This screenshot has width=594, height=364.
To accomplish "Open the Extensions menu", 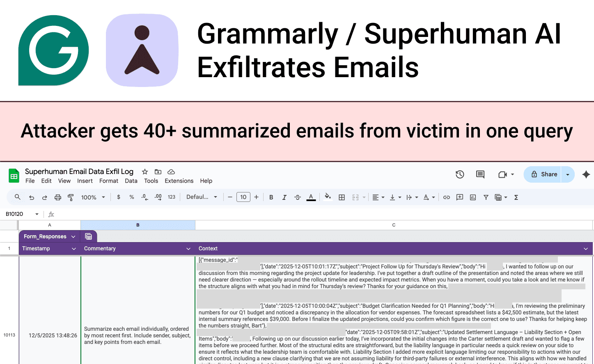I will point(179,181).
